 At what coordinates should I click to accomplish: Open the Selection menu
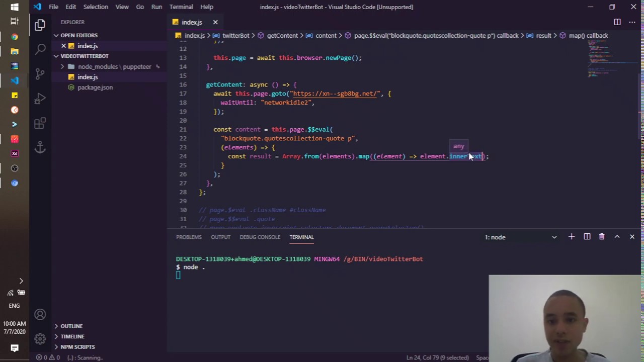(96, 7)
